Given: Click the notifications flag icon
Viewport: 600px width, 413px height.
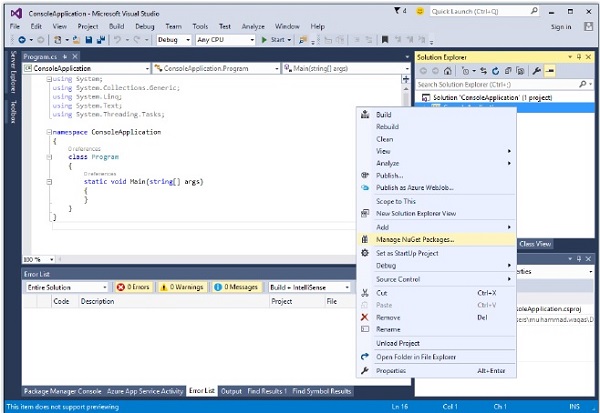Looking at the screenshot, I should click(398, 11).
